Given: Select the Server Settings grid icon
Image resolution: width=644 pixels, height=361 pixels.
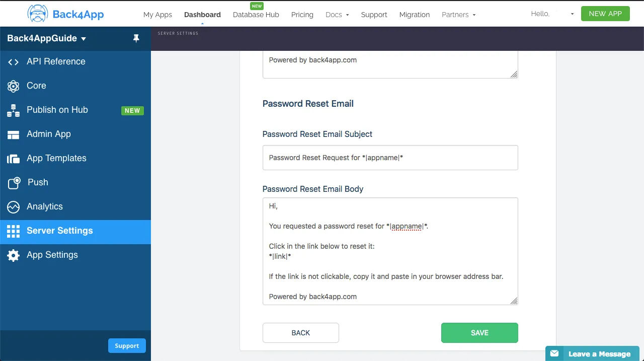Looking at the screenshot, I should (x=13, y=231).
